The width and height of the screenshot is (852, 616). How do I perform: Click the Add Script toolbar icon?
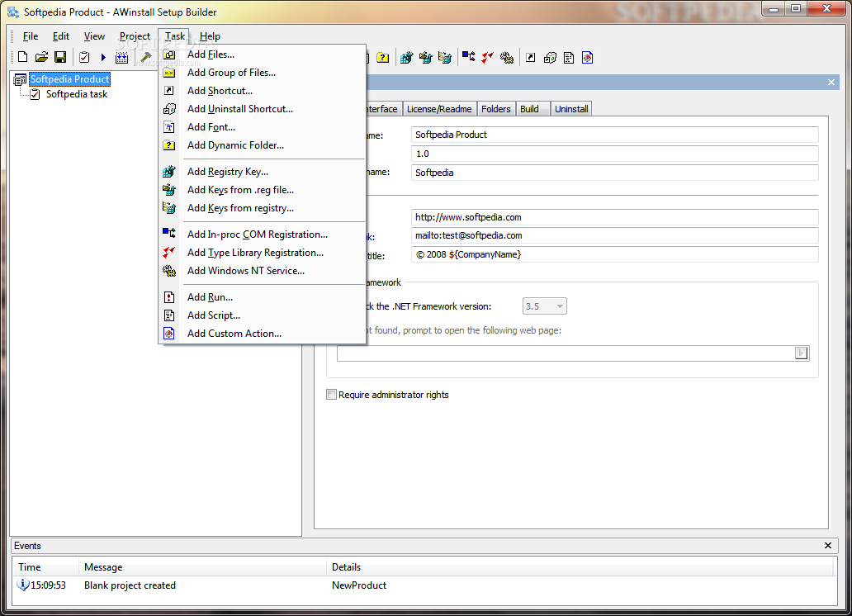click(x=569, y=58)
